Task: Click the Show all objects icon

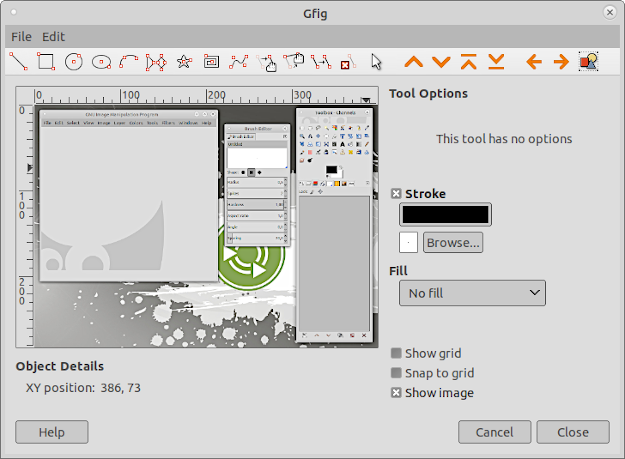Action: tap(589, 62)
